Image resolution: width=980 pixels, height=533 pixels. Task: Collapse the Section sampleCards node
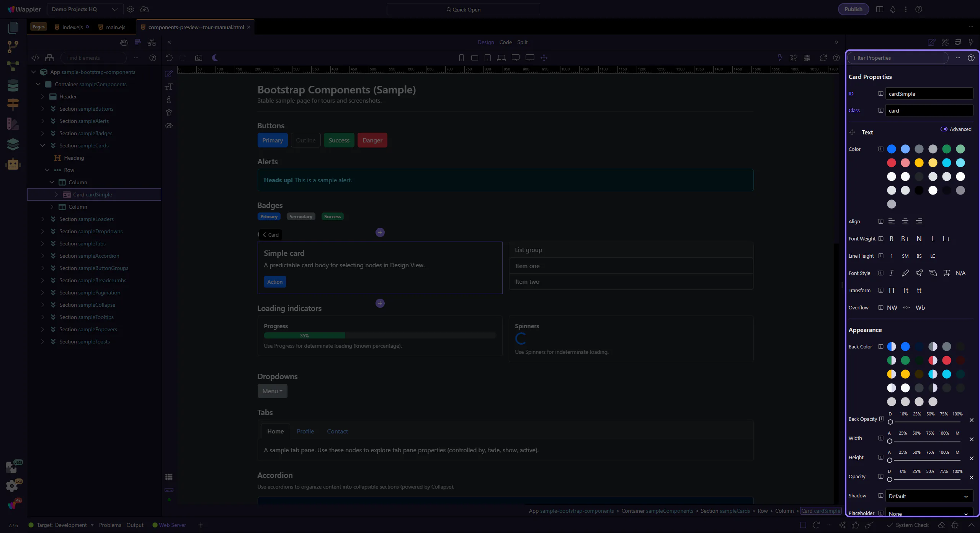pyautogui.click(x=42, y=146)
